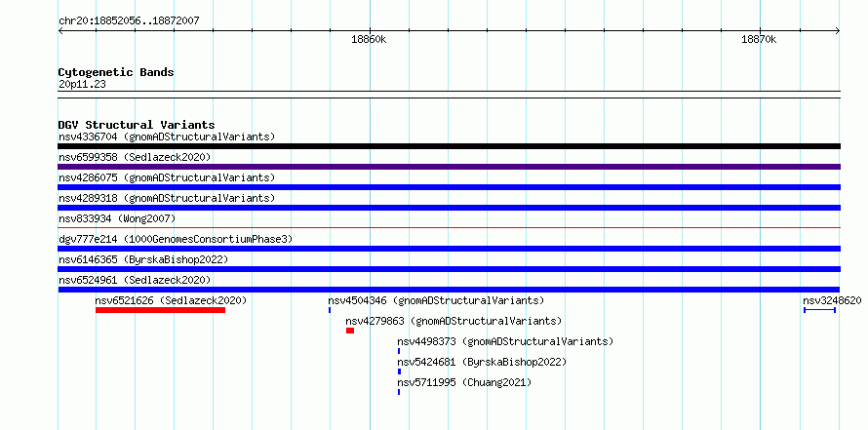Select the Cytogenetic Bands track title
The image size is (868, 430).
(116, 72)
